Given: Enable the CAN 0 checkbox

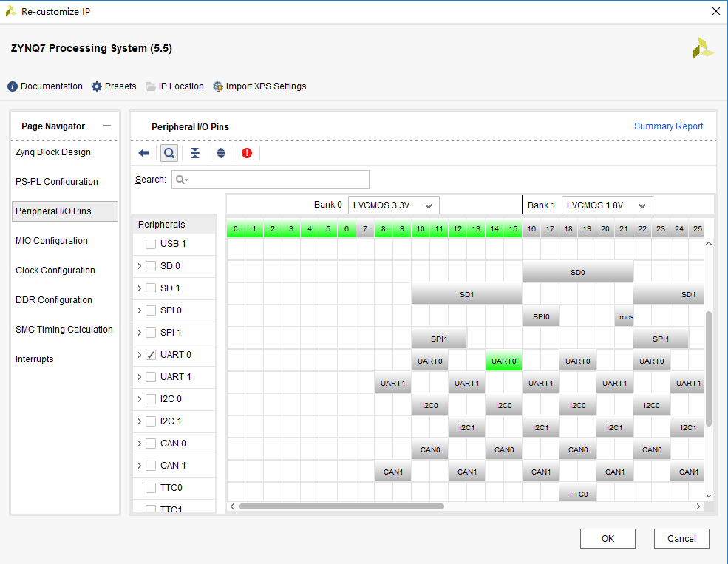Looking at the screenshot, I should tap(151, 444).
